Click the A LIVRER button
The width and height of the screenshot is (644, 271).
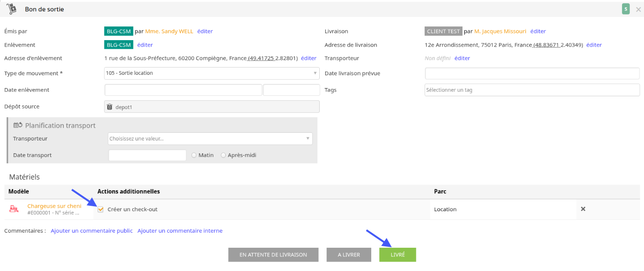pos(349,255)
